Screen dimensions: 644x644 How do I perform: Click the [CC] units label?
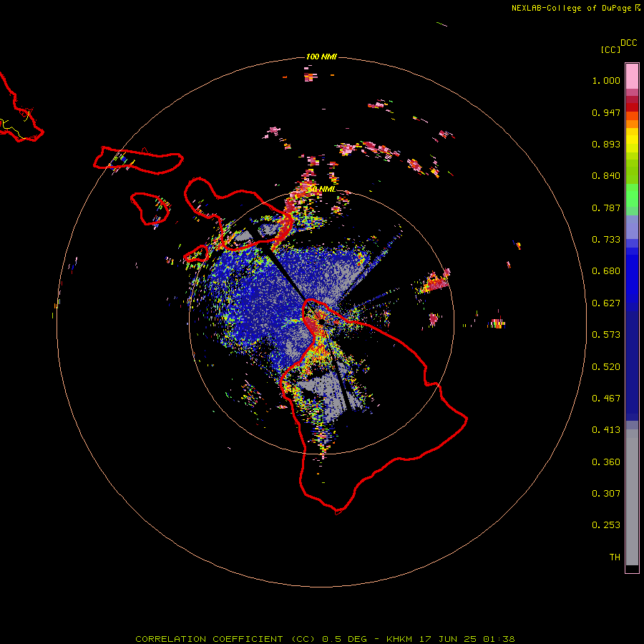[611, 49]
